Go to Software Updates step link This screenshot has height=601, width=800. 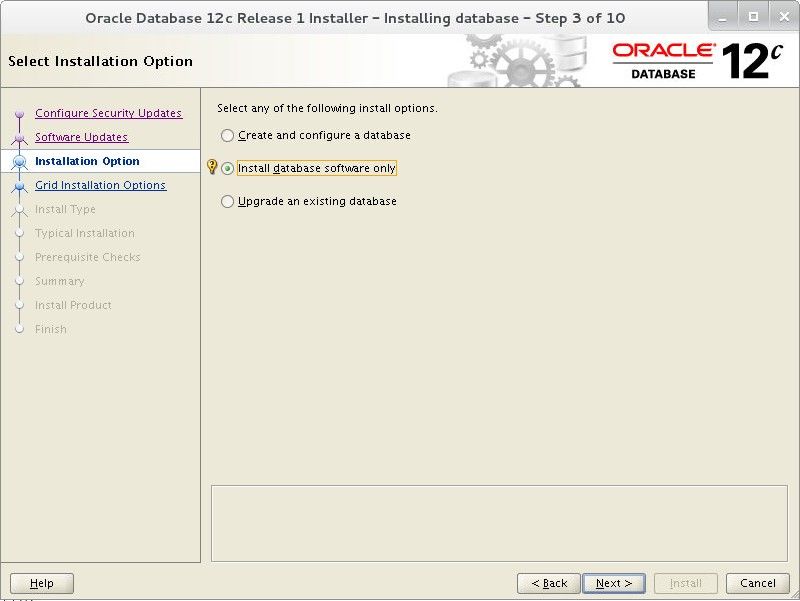pyautogui.click(x=81, y=137)
